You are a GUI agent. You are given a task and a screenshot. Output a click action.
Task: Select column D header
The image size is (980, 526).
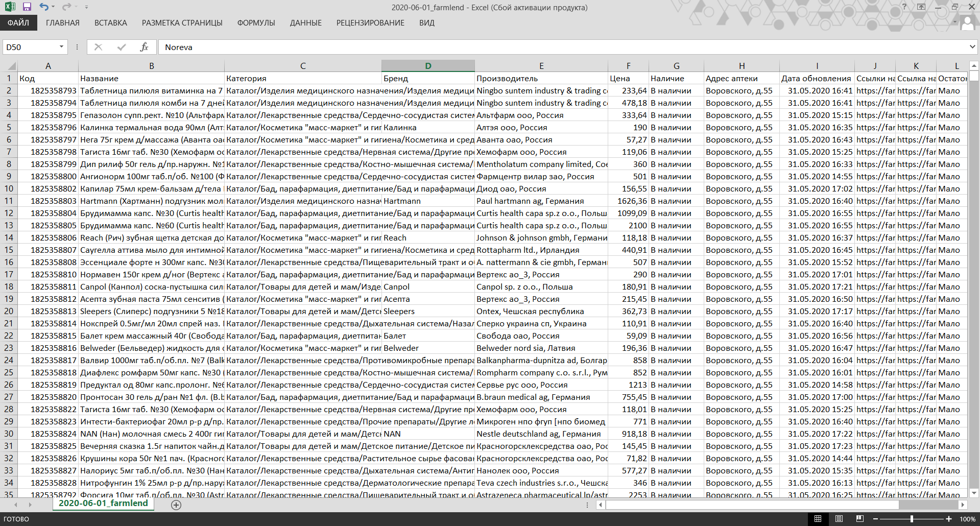[x=428, y=66]
